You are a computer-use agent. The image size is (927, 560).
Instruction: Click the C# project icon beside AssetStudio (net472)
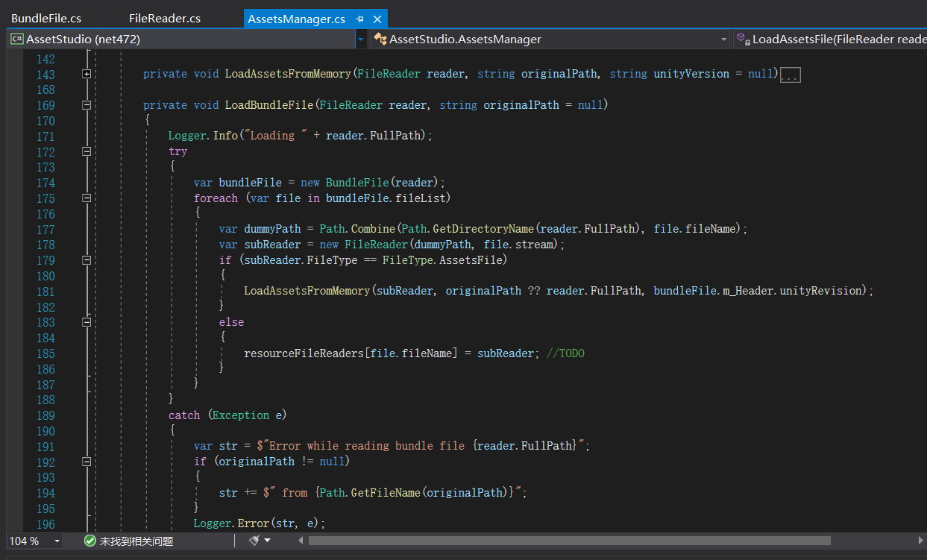click(16, 39)
